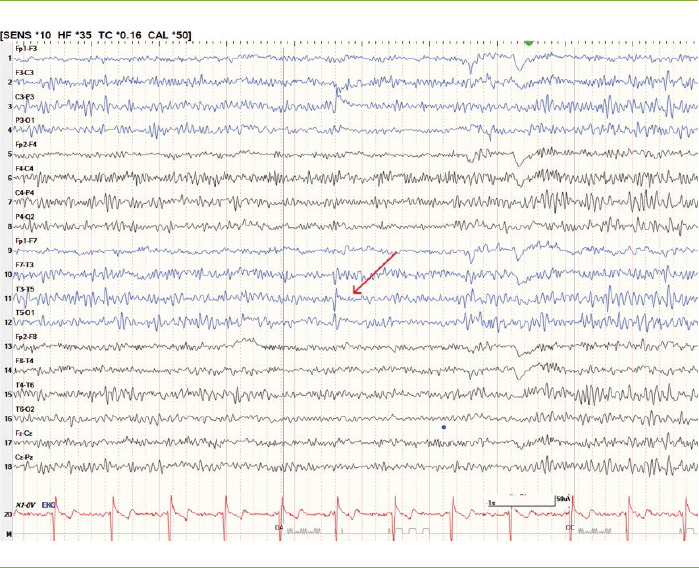699x568 pixels.
Task: Select the Fz-Cz channel label
Action: click(x=24, y=433)
